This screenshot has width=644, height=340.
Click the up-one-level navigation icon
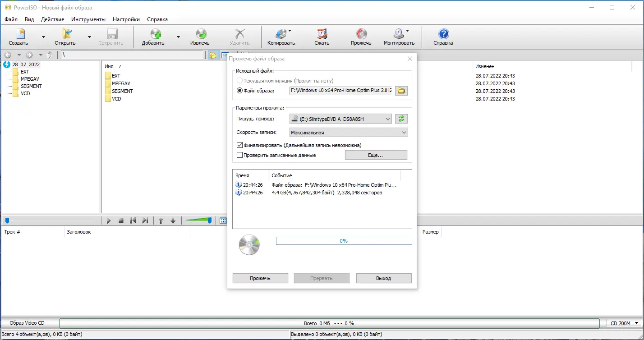point(50,55)
